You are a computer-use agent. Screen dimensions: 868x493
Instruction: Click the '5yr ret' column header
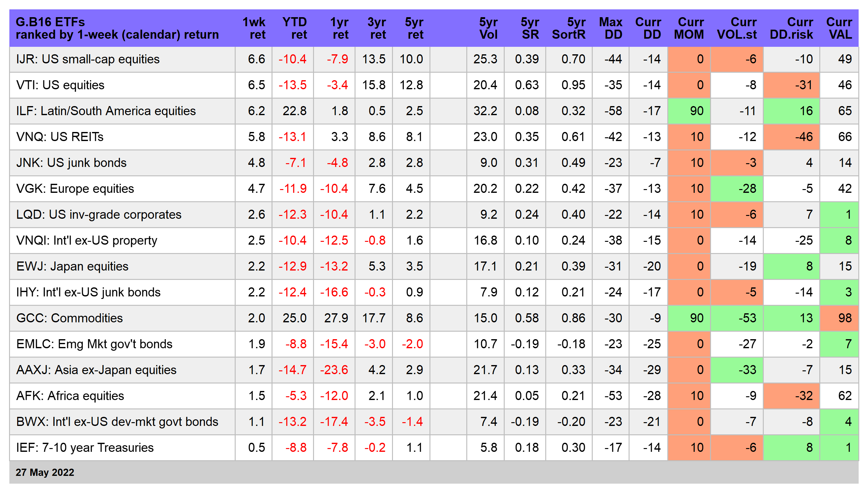pos(414,28)
